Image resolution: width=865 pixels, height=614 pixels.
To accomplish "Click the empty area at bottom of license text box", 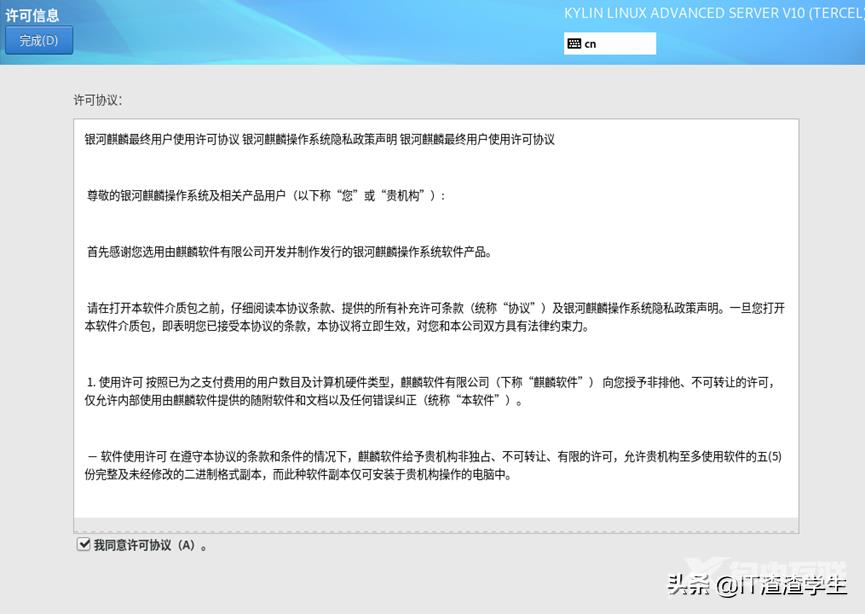I will tap(436, 505).
